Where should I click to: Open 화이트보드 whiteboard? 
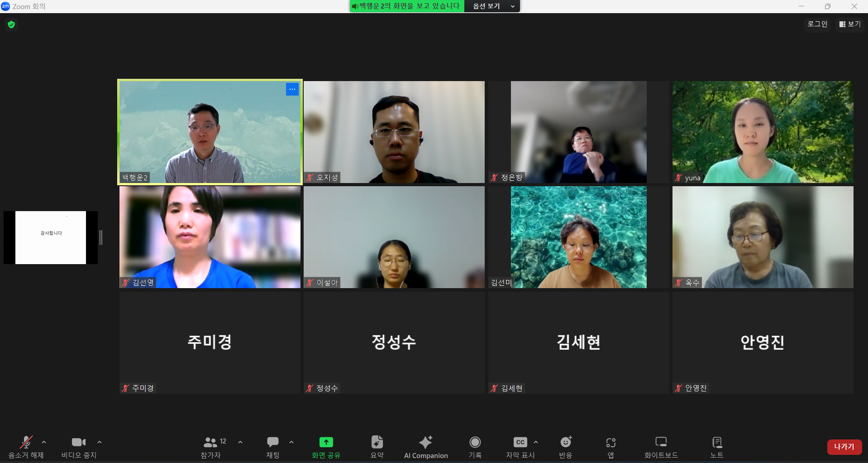661,447
